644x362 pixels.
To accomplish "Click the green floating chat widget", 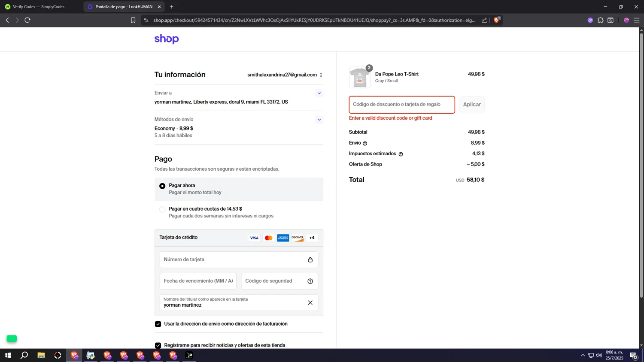I will click(12, 339).
